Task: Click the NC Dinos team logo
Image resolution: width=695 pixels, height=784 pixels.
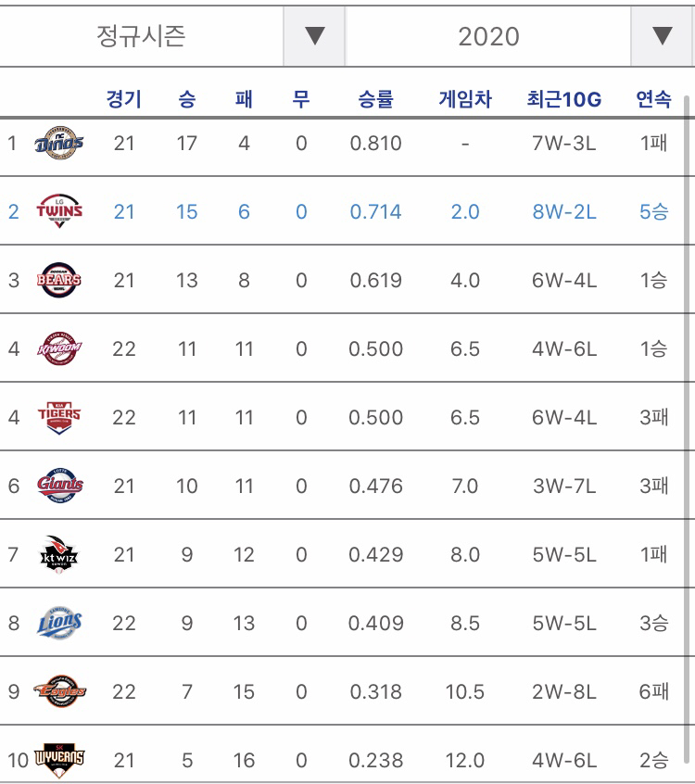Action: [x=59, y=143]
